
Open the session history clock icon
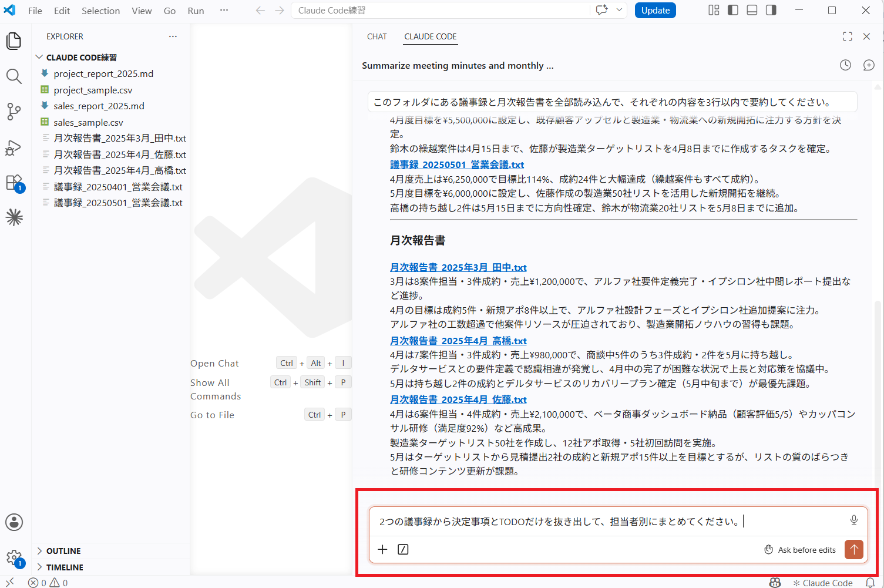[845, 65]
